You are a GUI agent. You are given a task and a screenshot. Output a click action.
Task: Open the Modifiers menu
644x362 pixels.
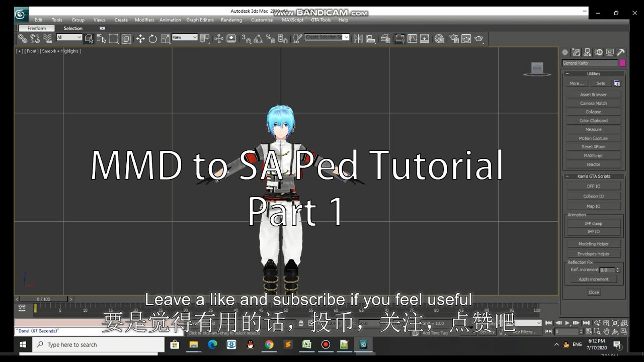click(x=144, y=20)
